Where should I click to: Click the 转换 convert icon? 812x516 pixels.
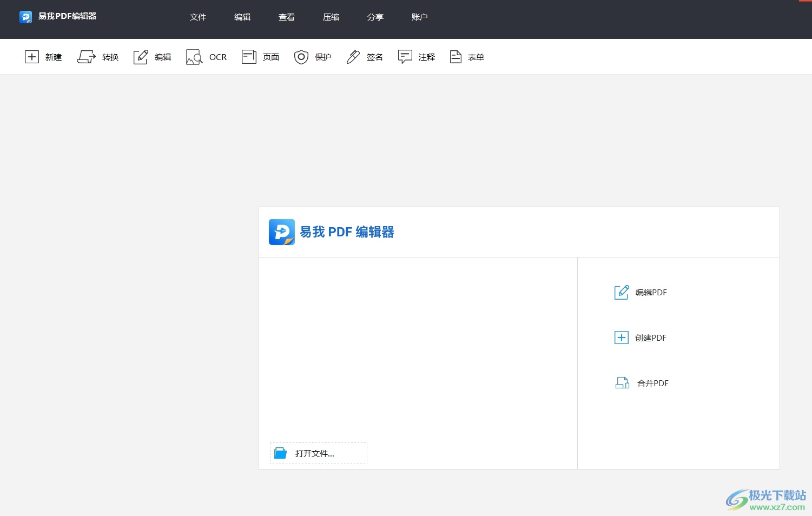(x=87, y=57)
